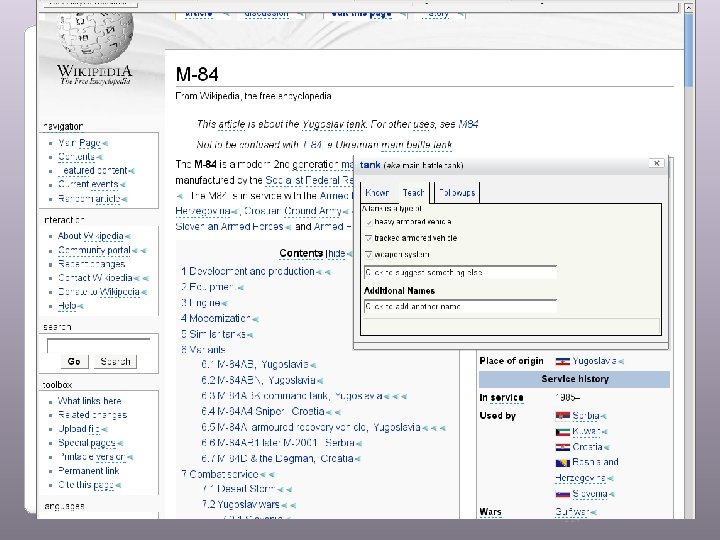Switch to the Known tab in popup
This screenshot has height=540, width=720.
click(377, 193)
